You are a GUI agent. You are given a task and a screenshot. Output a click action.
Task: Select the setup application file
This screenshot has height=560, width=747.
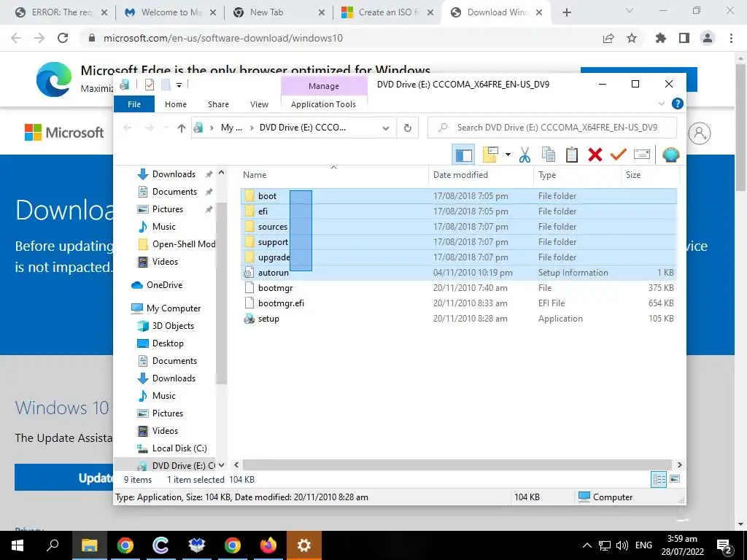[x=268, y=319]
